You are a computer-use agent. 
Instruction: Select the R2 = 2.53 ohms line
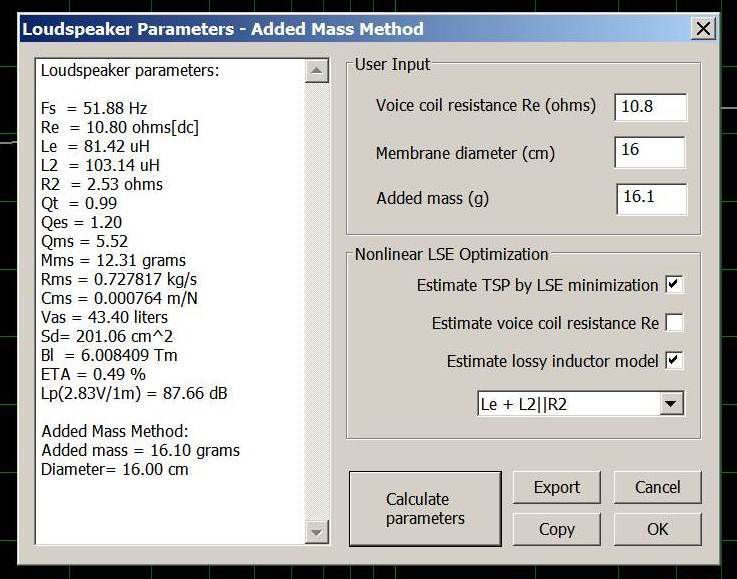point(102,184)
